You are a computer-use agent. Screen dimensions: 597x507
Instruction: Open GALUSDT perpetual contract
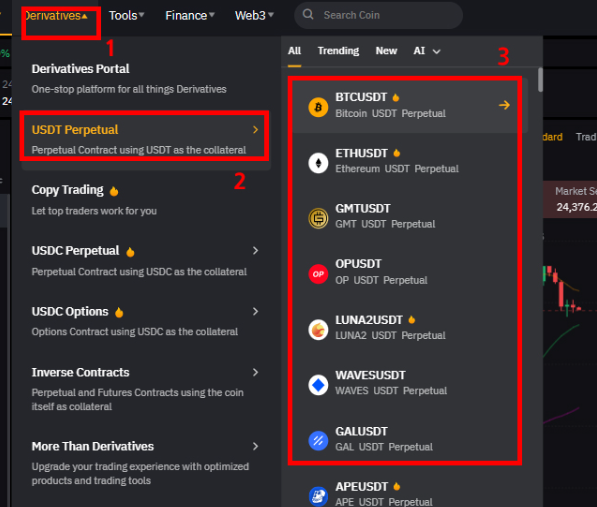[410, 438]
